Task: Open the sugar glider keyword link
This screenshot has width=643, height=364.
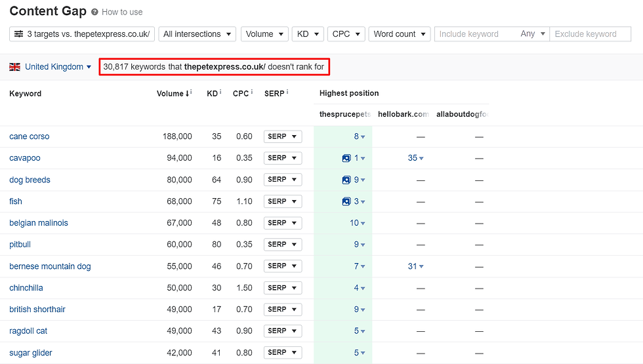Action: [31, 353]
